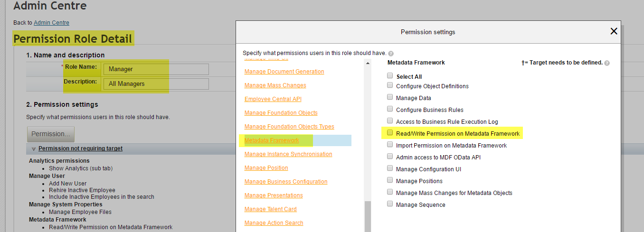The width and height of the screenshot is (644, 232).
Task: Select Manage Business Configuration category
Action: [x=286, y=182]
